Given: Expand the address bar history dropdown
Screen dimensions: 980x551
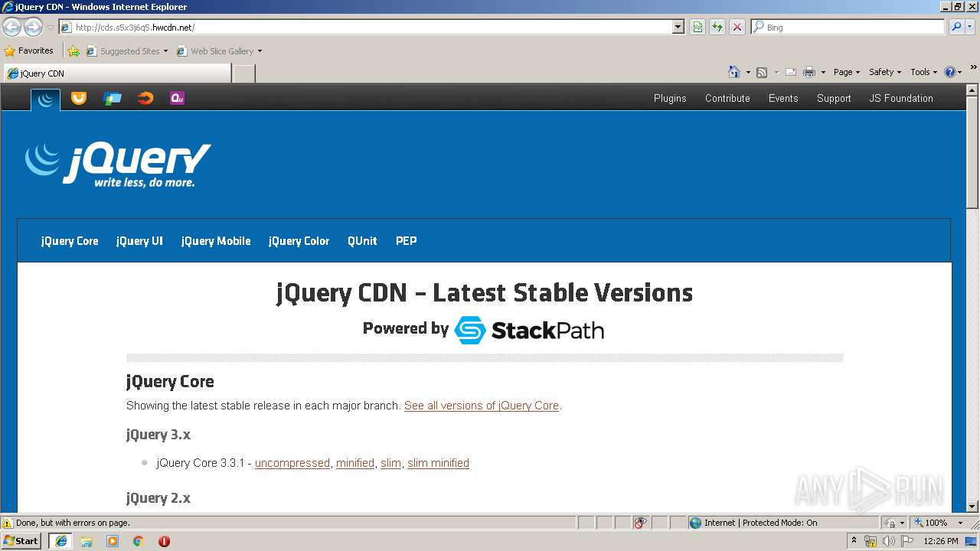Looking at the screenshot, I should click(678, 28).
